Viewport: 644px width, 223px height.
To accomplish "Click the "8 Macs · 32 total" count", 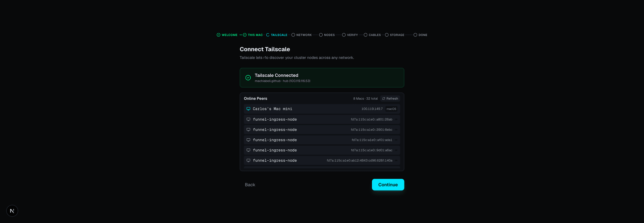I will point(365,98).
